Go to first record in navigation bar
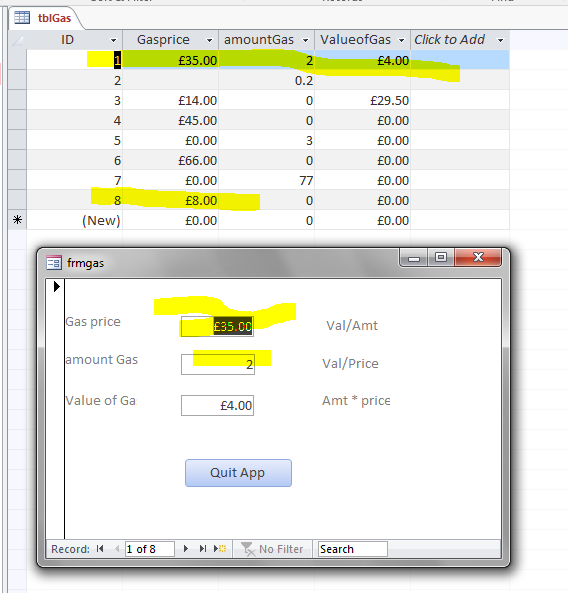The image size is (568, 593). click(x=100, y=549)
